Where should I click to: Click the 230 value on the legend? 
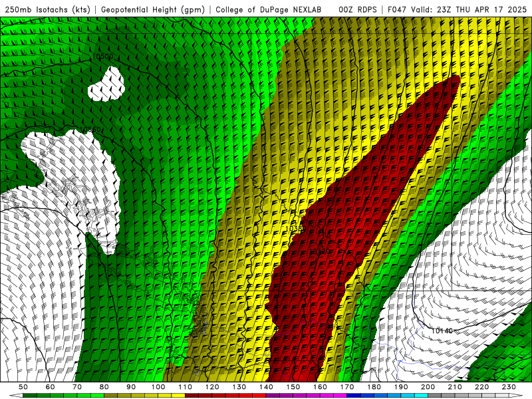tap(509, 387)
